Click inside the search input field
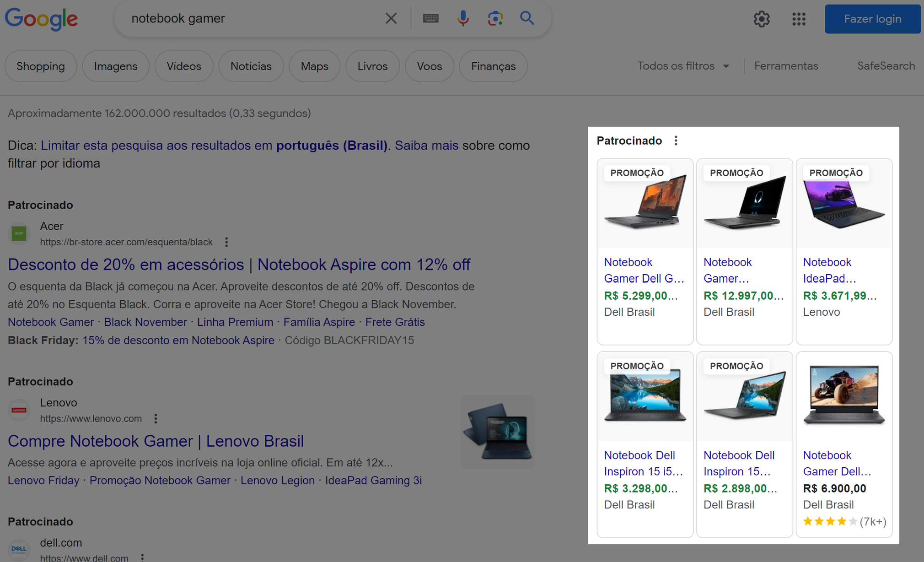Viewport: 924px width, 562px height. [x=256, y=18]
